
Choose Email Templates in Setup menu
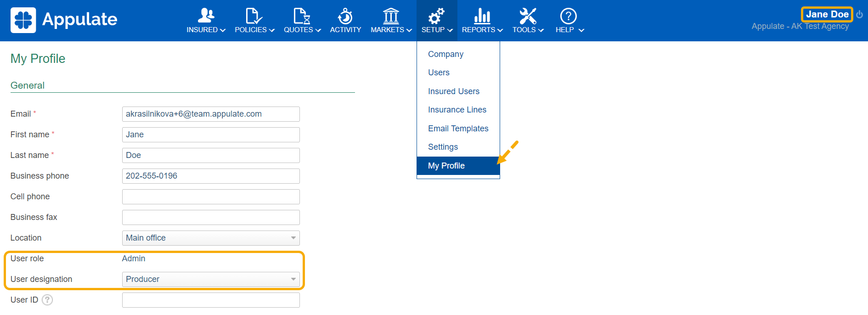click(x=458, y=129)
